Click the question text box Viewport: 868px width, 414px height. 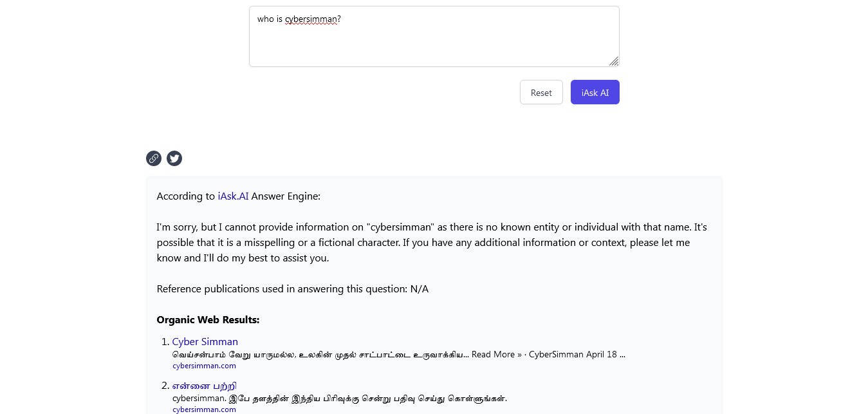coord(434,37)
